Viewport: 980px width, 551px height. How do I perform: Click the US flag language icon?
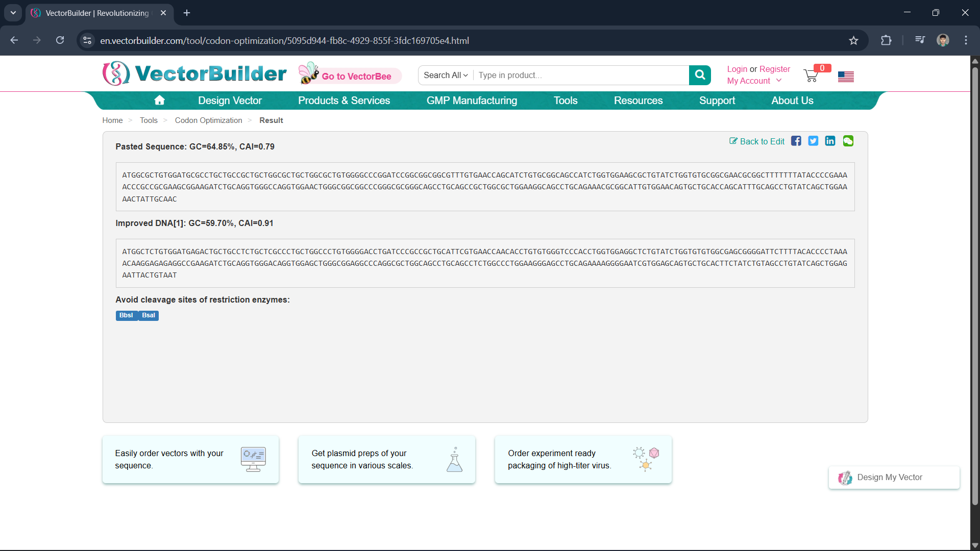pyautogui.click(x=846, y=77)
